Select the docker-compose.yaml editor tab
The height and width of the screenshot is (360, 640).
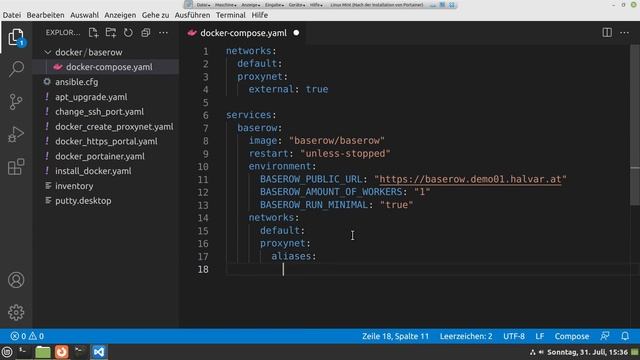point(243,33)
